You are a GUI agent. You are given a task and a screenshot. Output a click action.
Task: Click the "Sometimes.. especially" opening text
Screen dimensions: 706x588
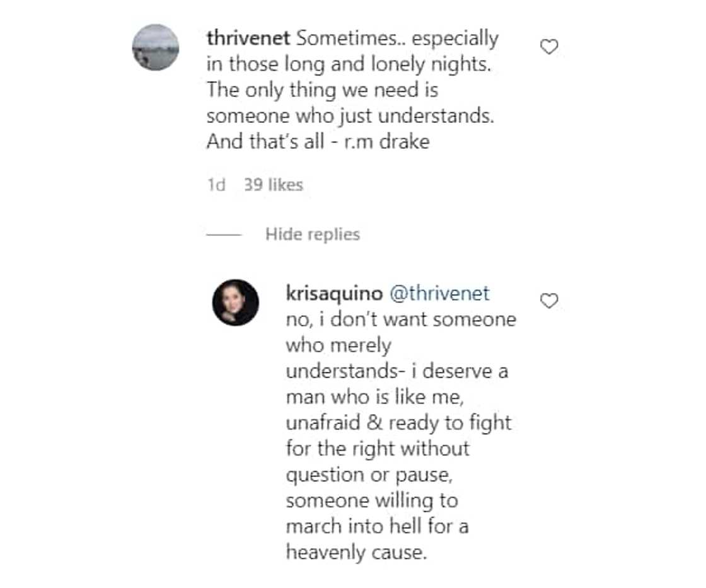(x=398, y=38)
